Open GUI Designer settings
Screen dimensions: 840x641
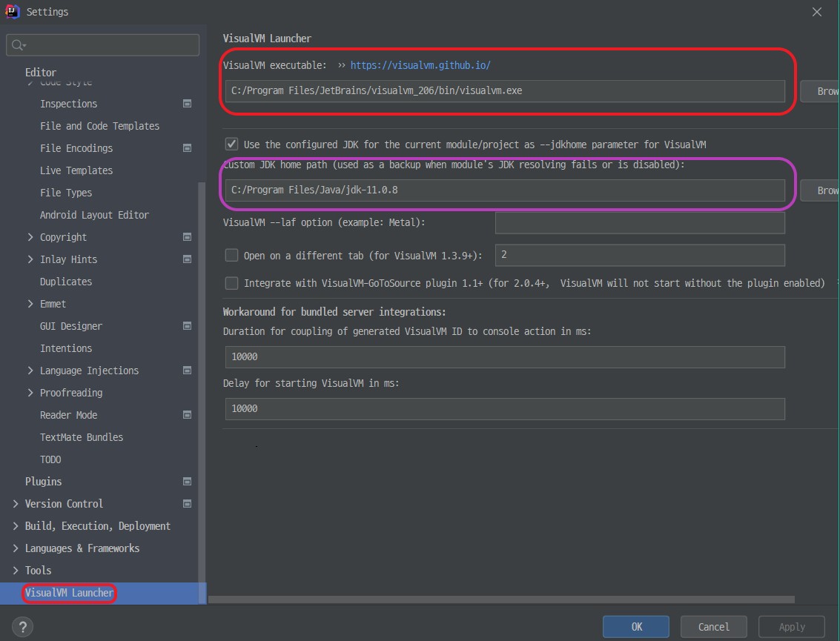click(70, 325)
